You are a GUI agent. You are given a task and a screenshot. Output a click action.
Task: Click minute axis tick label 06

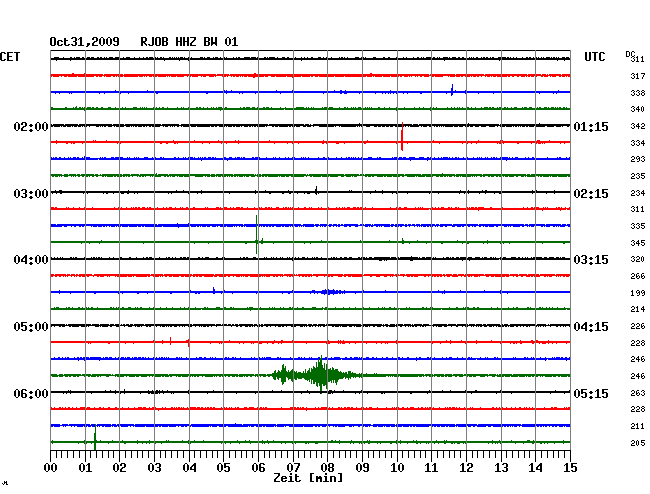(x=258, y=468)
